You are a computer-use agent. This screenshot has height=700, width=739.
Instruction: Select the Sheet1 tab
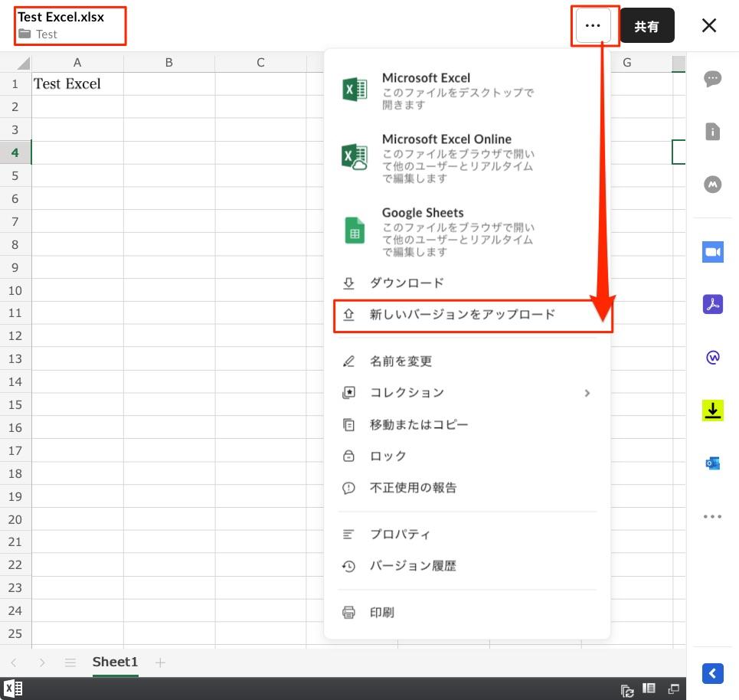[115, 662]
